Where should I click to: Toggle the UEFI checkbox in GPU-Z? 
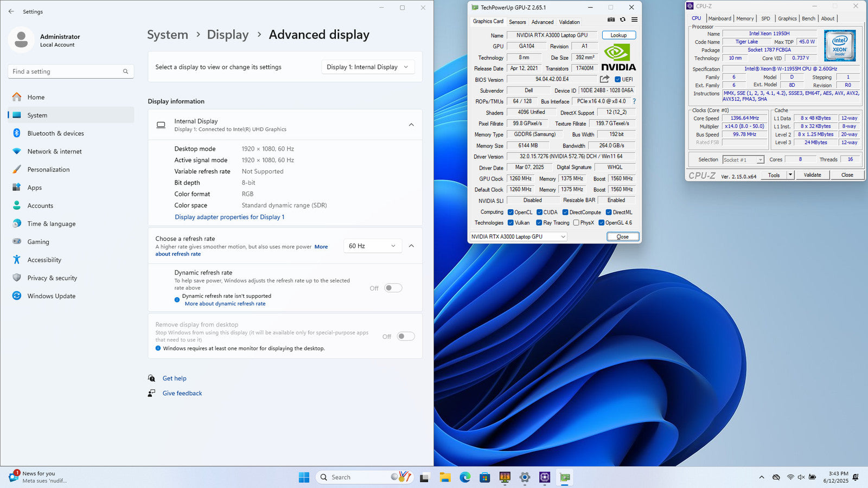point(617,79)
